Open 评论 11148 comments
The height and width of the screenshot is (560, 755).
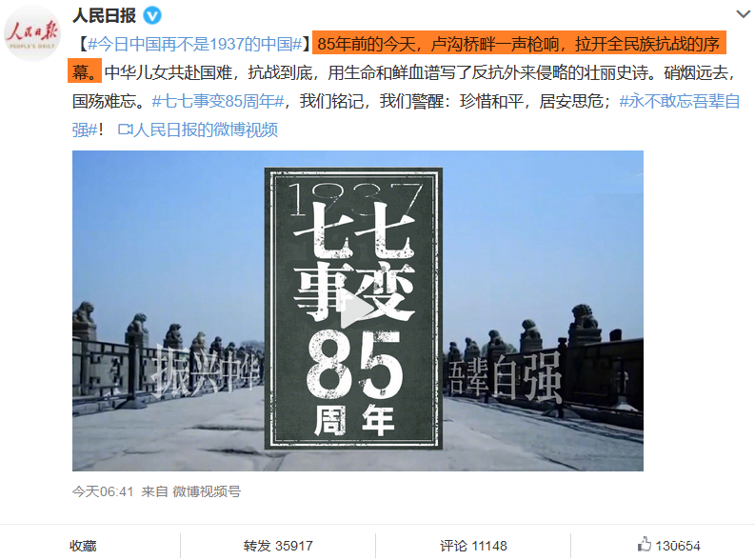pyautogui.click(x=473, y=546)
